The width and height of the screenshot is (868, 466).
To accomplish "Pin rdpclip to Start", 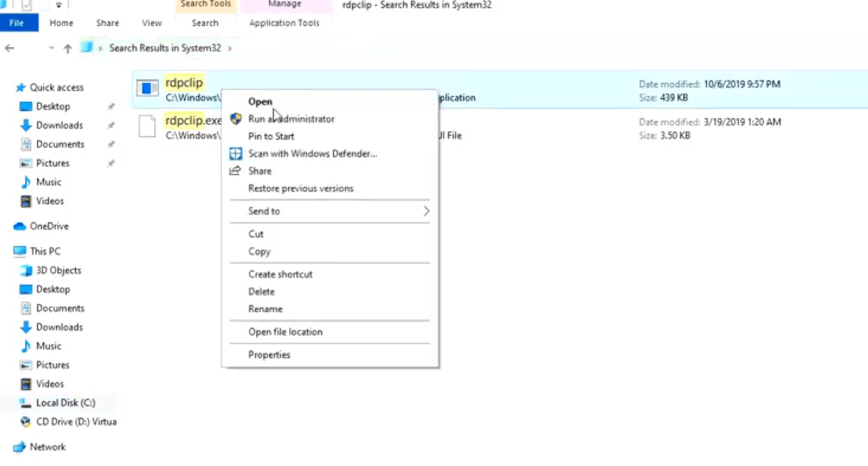I will pyautogui.click(x=271, y=136).
